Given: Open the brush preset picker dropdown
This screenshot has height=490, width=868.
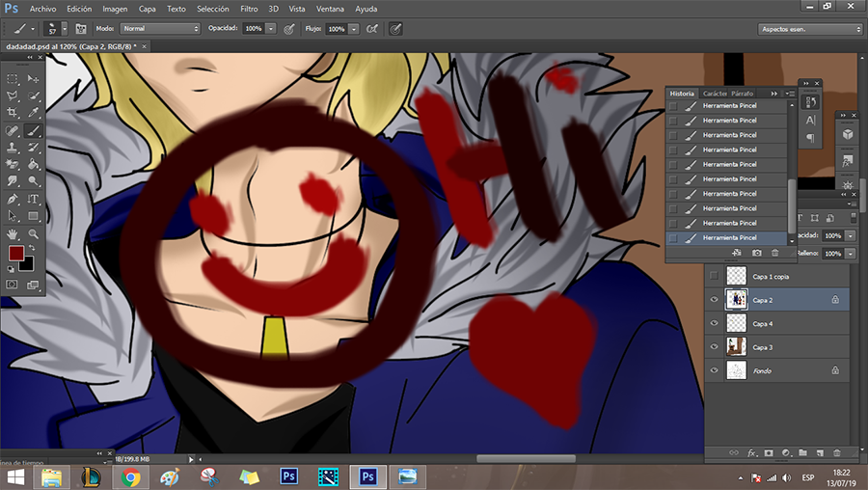Looking at the screenshot, I should click(64, 29).
